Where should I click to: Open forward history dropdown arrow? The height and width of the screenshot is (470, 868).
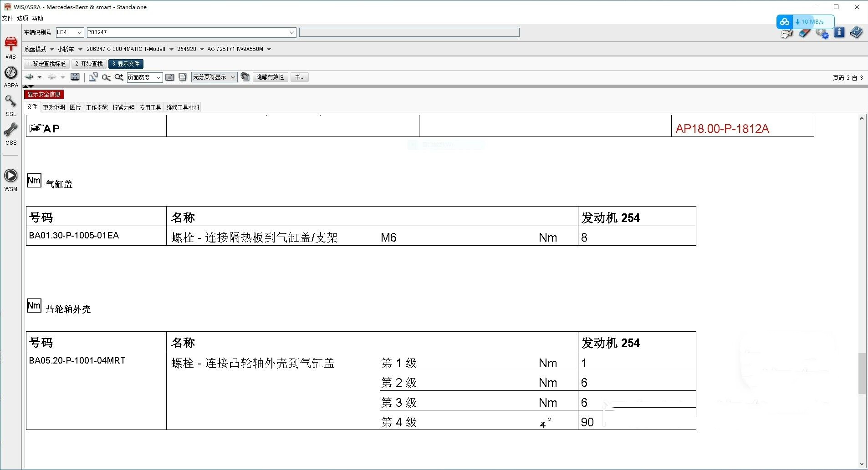coord(62,77)
